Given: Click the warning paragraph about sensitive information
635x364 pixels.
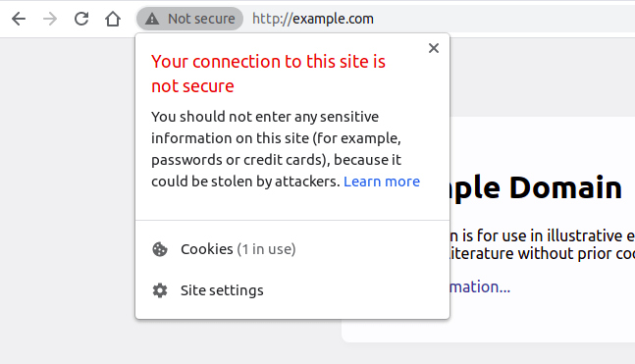Looking at the screenshot, I should coord(286,149).
